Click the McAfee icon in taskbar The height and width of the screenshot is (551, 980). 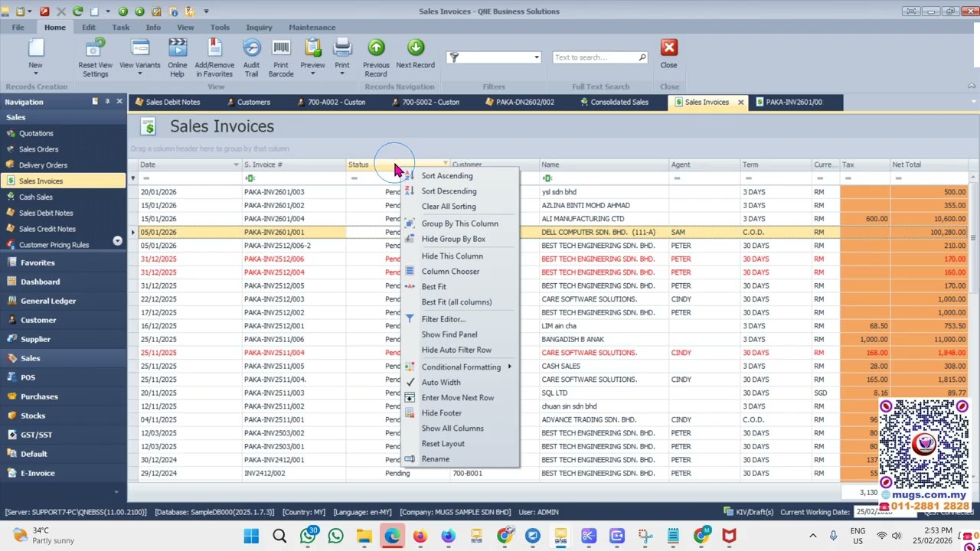coord(729,536)
